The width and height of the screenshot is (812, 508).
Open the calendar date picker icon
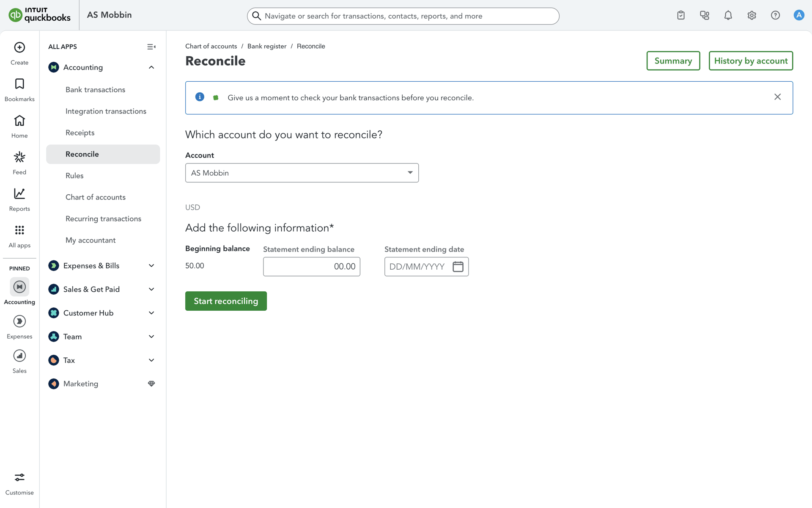(x=458, y=266)
